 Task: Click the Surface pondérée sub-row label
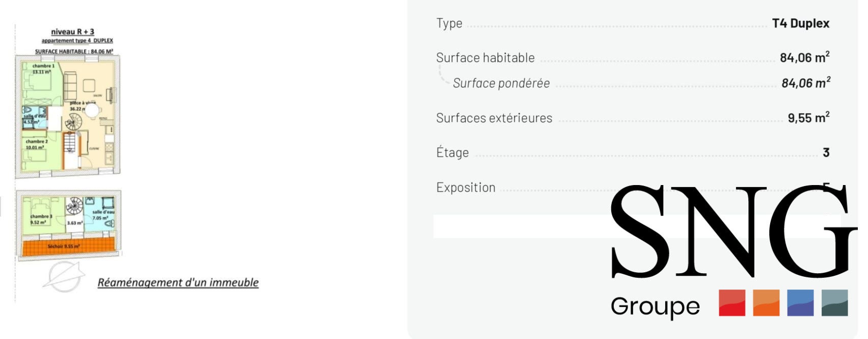click(x=501, y=83)
